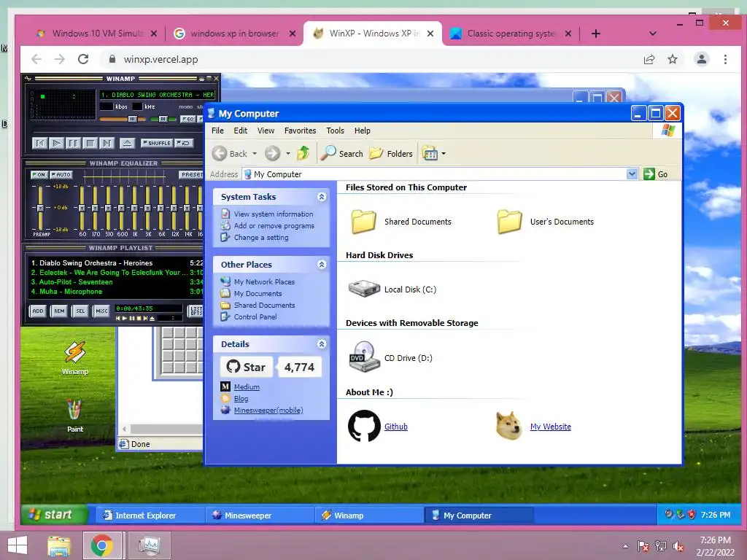
Task: Open the equalizer Presets menu
Action: pos(192,174)
